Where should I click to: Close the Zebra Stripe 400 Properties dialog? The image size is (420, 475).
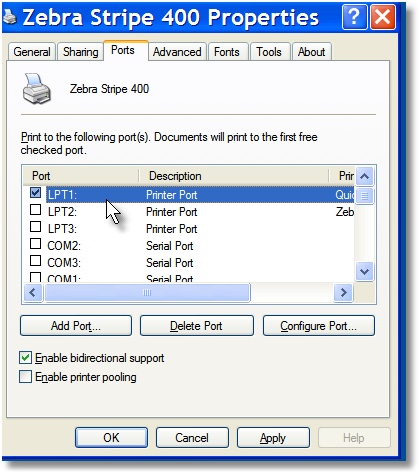tap(383, 17)
